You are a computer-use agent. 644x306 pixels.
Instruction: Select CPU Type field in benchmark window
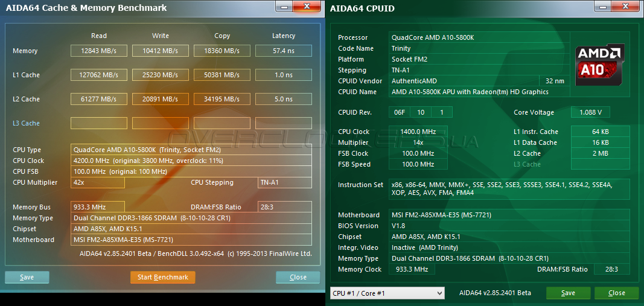tap(191, 150)
